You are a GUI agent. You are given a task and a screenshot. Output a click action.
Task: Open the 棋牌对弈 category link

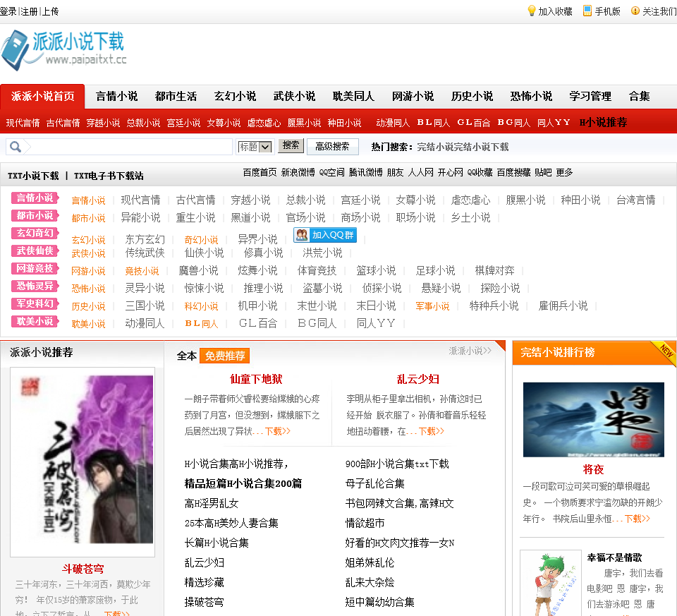[x=495, y=270]
